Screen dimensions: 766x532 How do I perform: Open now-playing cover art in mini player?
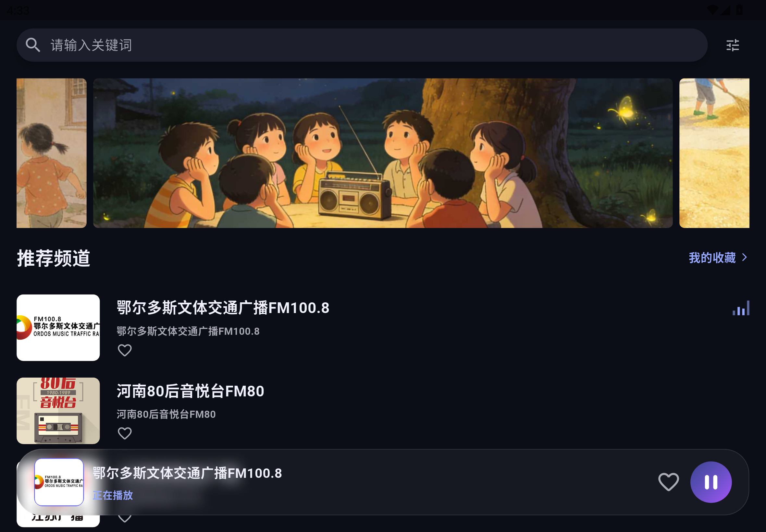click(59, 482)
